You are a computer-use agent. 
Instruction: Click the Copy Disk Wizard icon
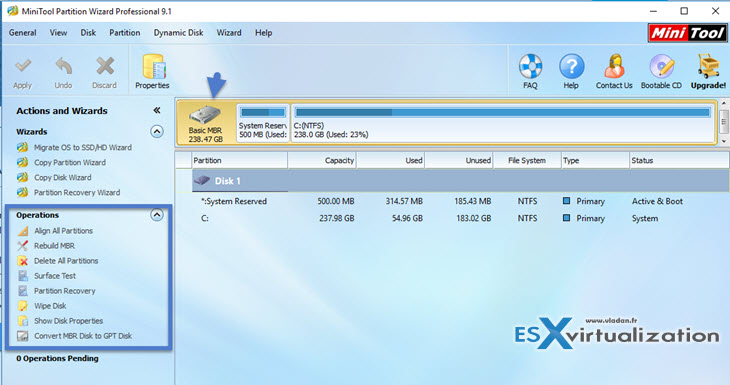point(22,177)
